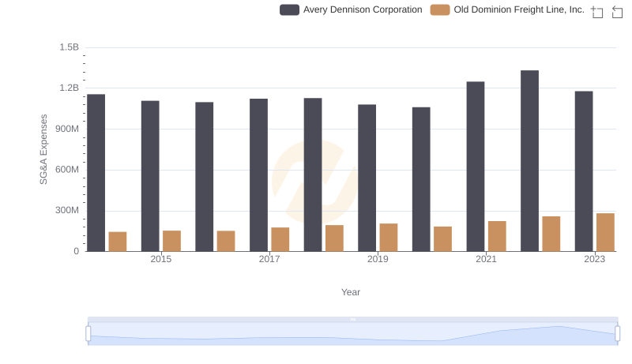
Task: Click the 2014 Avery Dennison dark bar
Action: click(x=96, y=173)
